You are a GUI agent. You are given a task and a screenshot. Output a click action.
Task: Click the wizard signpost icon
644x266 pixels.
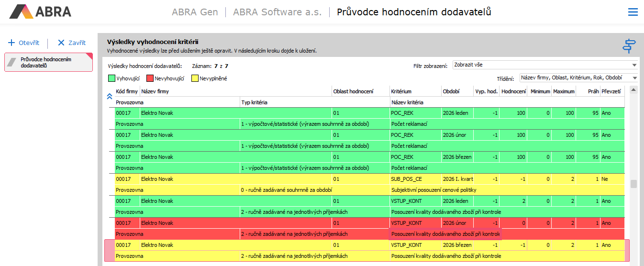[x=629, y=46]
